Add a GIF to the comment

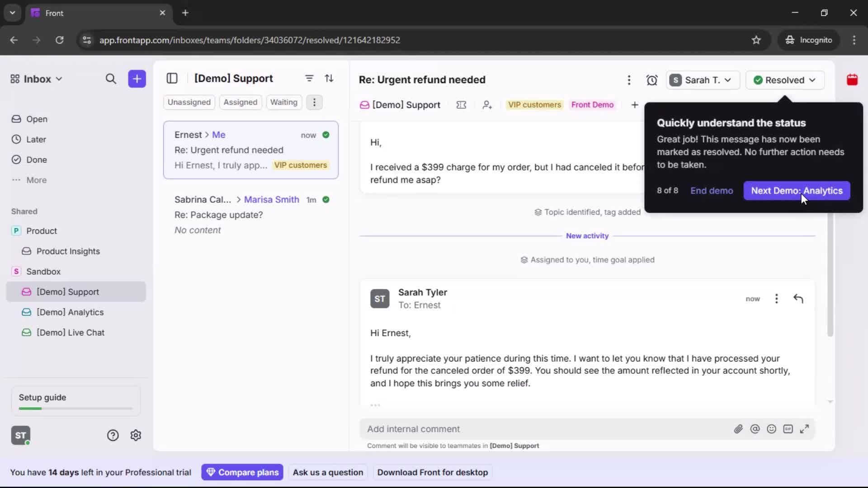788,429
